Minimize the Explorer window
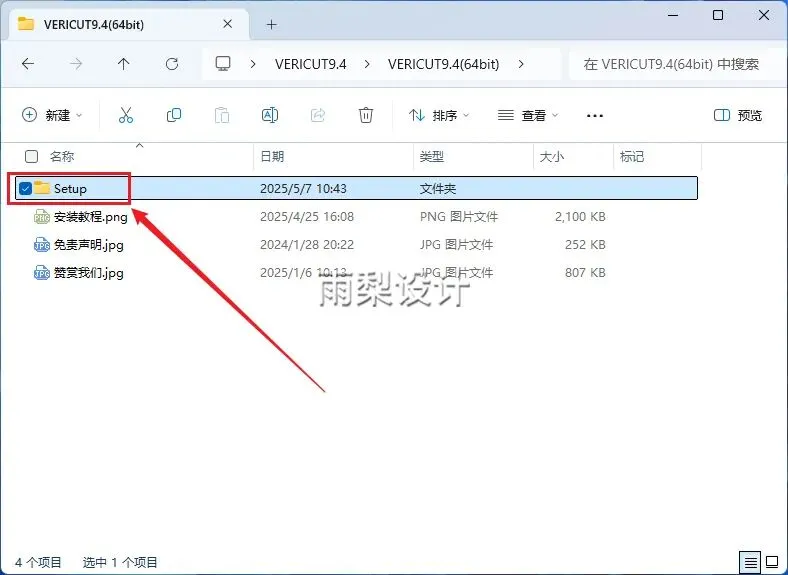Viewport: 788px width, 575px height. pyautogui.click(x=672, y=15)
